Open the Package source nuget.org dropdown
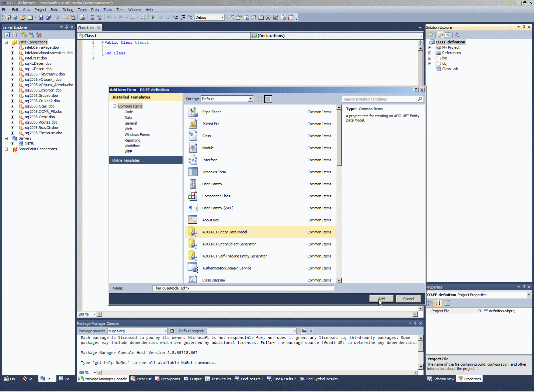 click(165, 331)
